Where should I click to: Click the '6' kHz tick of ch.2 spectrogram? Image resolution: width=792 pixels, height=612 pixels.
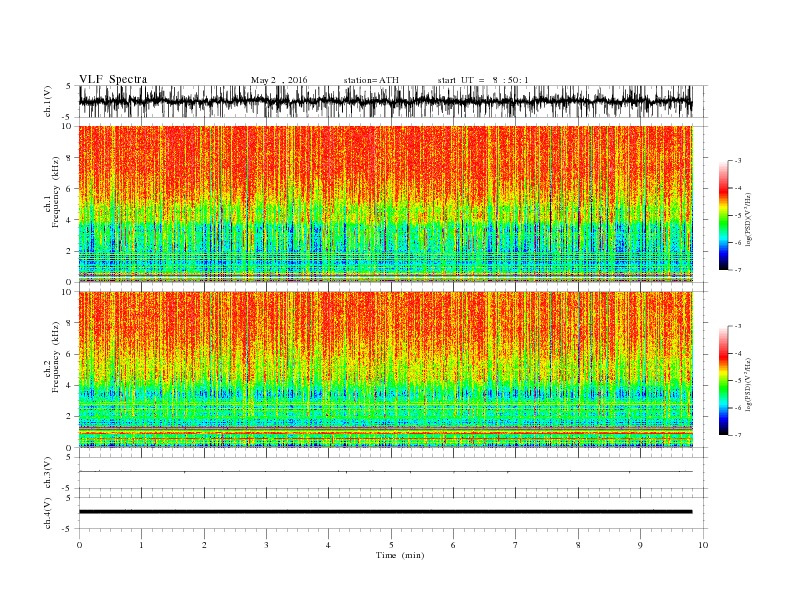tap(69, 354)
